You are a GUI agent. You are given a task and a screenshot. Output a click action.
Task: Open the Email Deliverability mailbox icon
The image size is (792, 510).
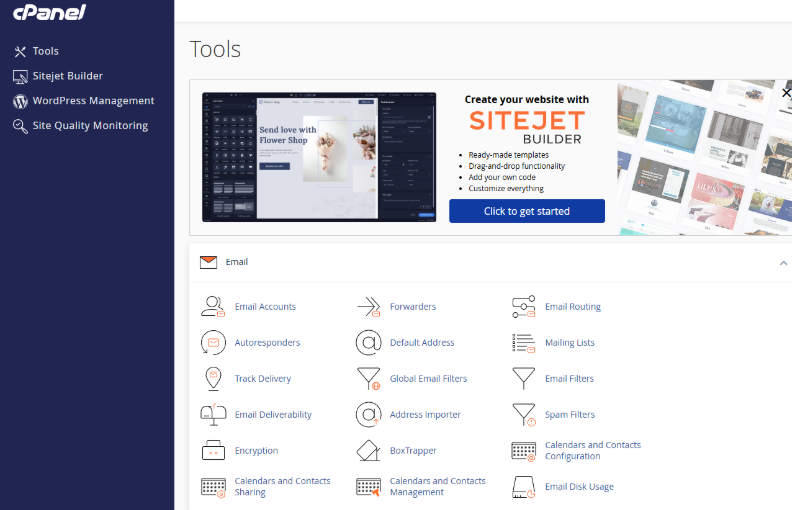tap(213, 415)
